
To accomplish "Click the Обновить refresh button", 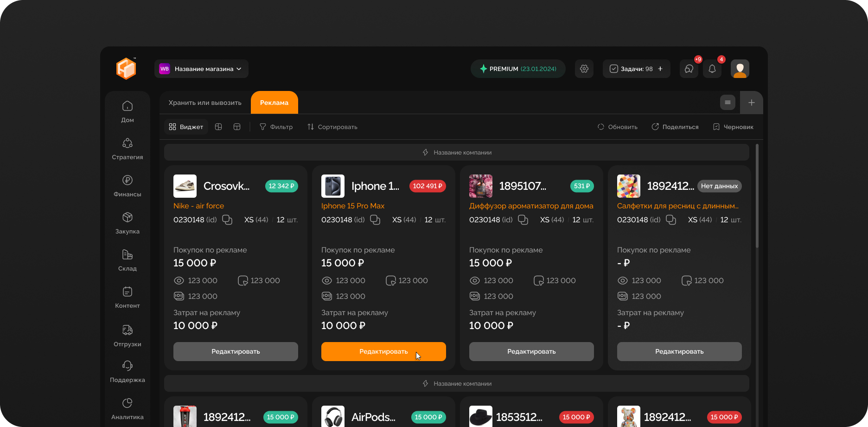I will [x=617, y=127].
